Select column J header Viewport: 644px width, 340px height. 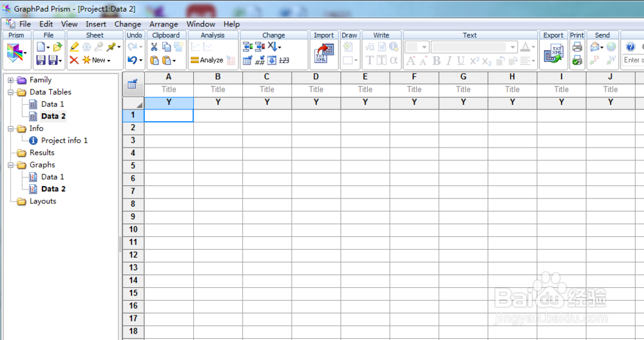611,77
